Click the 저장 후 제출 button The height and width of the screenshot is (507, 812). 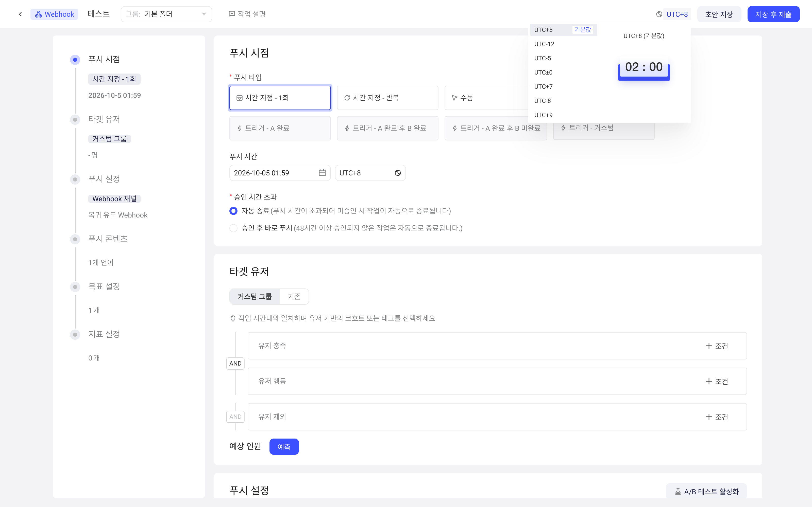773,14
